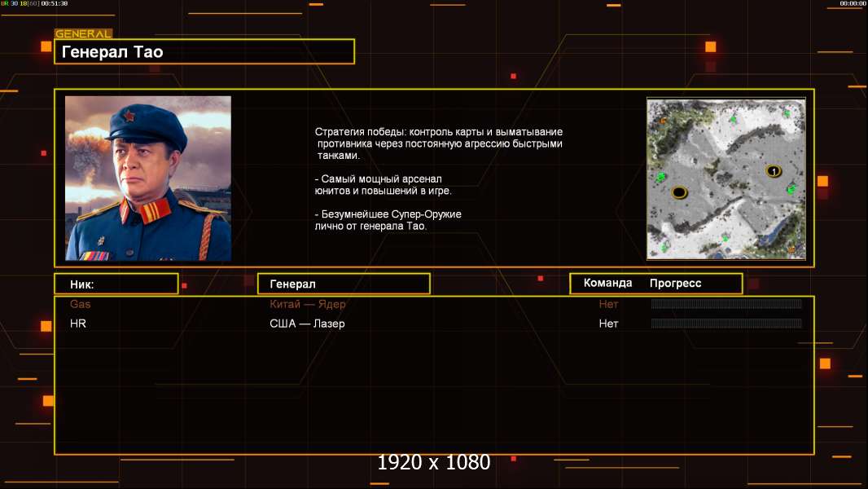Select player row Gas

[x=434, y=304]
